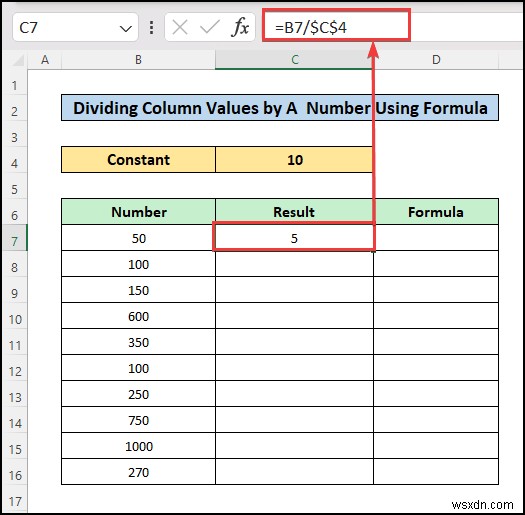Select empty Formula cell in row 10

tap(436, 316)
